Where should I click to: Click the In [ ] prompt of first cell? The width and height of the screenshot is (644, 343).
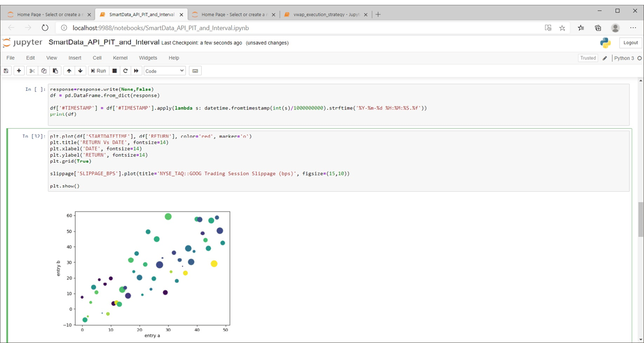point(35,89)
